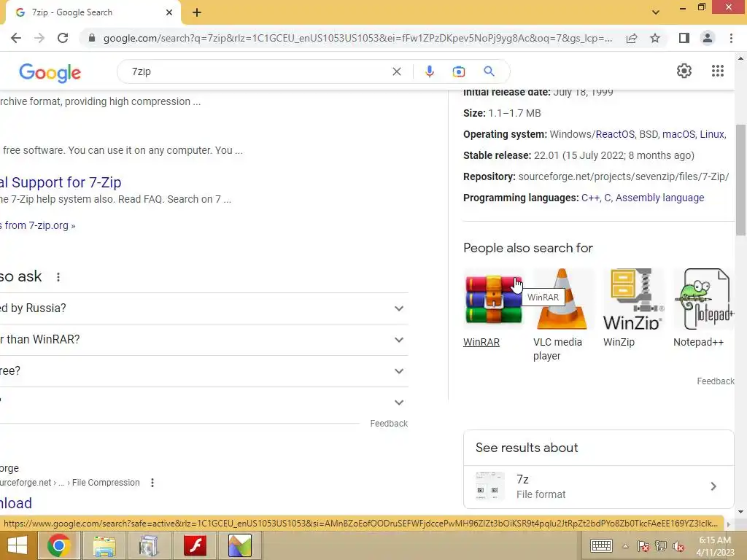Submit search with the magnifier icon
The width and height of the screenshot is (747, 560).
[x=489, y=71]
